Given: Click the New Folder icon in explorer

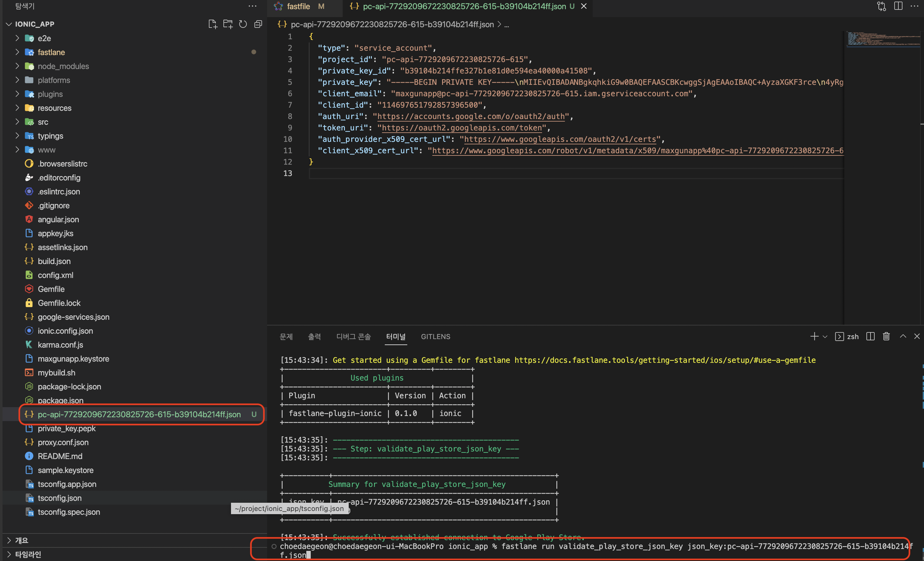Looking at the screenshot, I should (x=228, y=24).
